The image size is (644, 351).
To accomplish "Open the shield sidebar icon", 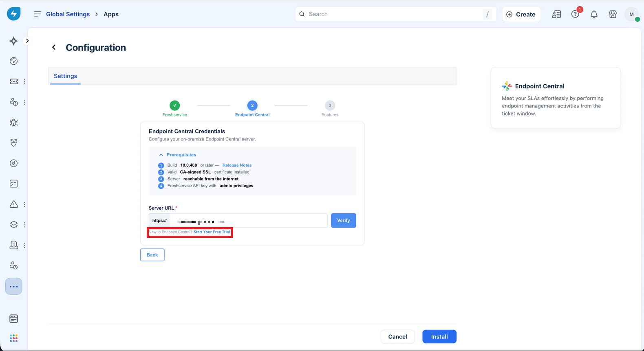I will 13,143.
